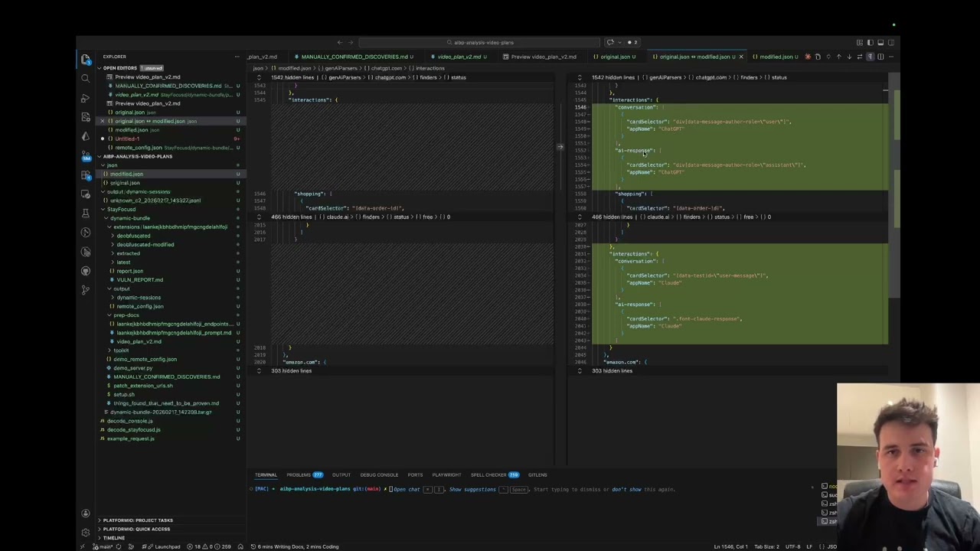This screenshot has height=551, width=980.
Task: Click Explorer more actions ellipsis
Action: coord(237,57)
